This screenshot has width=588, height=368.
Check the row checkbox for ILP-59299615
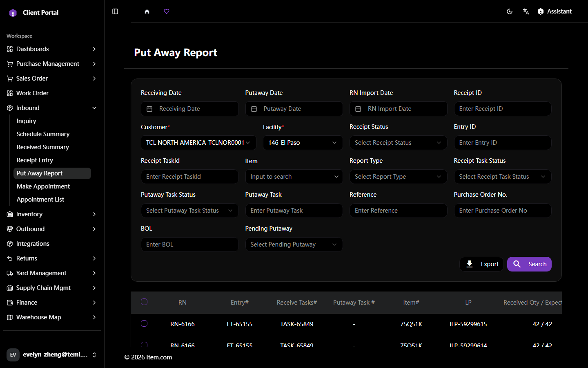pos(144,323)
